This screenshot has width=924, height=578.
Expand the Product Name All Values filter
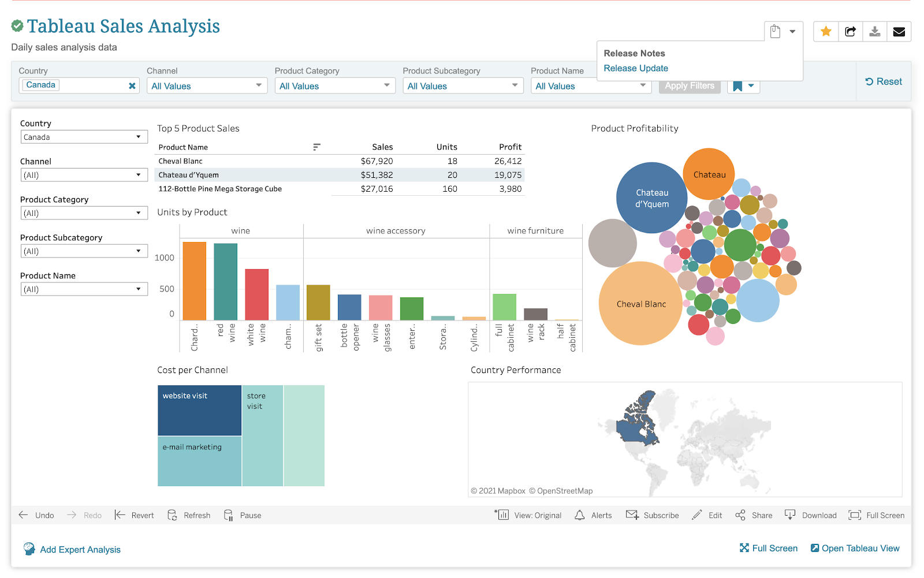pyautogui.click(x=591, y=85)
